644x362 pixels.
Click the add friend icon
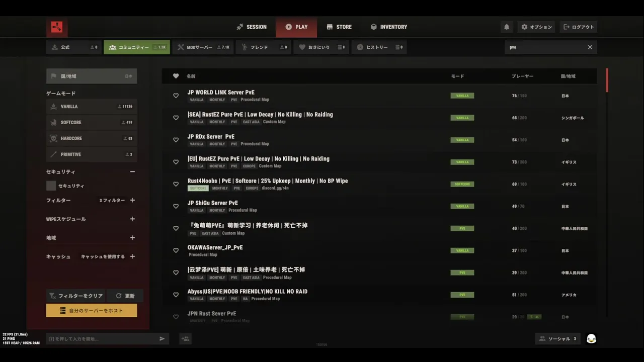186,339
